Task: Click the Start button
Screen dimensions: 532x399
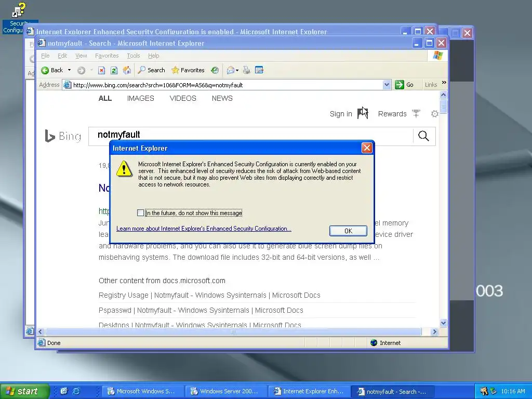Action: (x=24, y=391)
